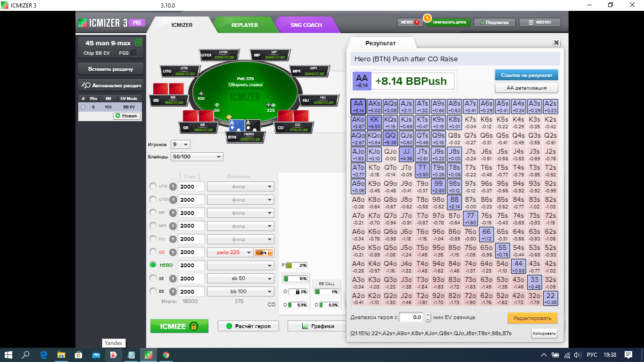Select BB radio button as hero
This screenshot has width=644, height=362.
[153, 291]
